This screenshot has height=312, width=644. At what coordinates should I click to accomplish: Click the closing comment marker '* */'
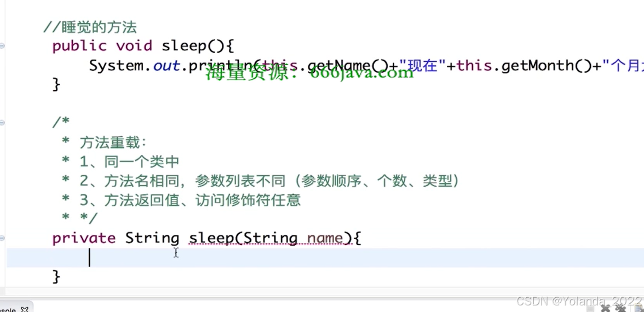pyautogui.click(x=80, y=219)
